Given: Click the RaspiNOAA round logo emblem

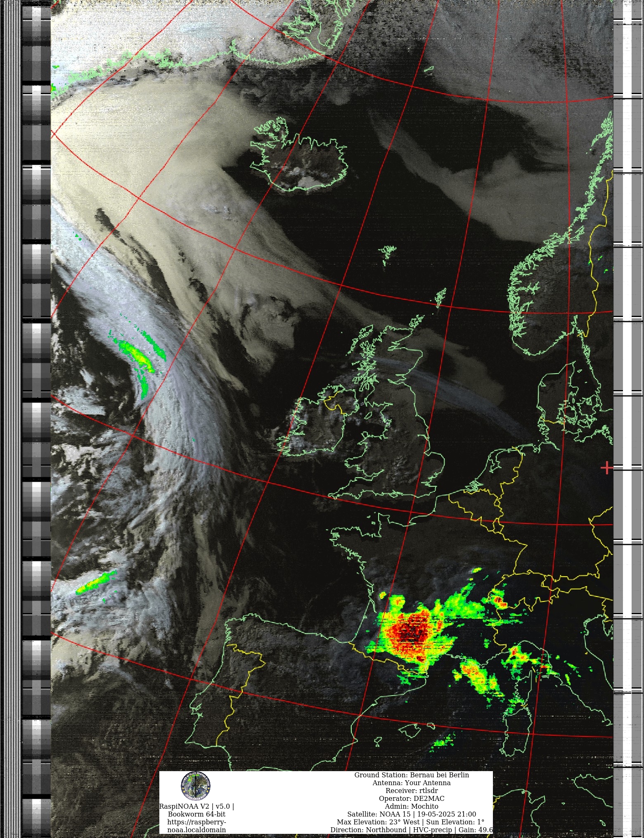Looking at the screenshot, I should pyautogui.click(x=195, y=786).
